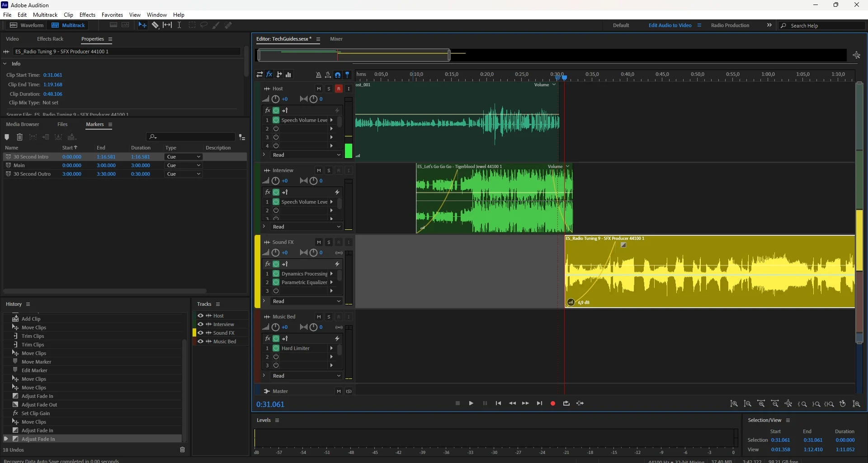The image size is (868, 463).
Task: Switch to Waveform view
Action: [27, 25]
